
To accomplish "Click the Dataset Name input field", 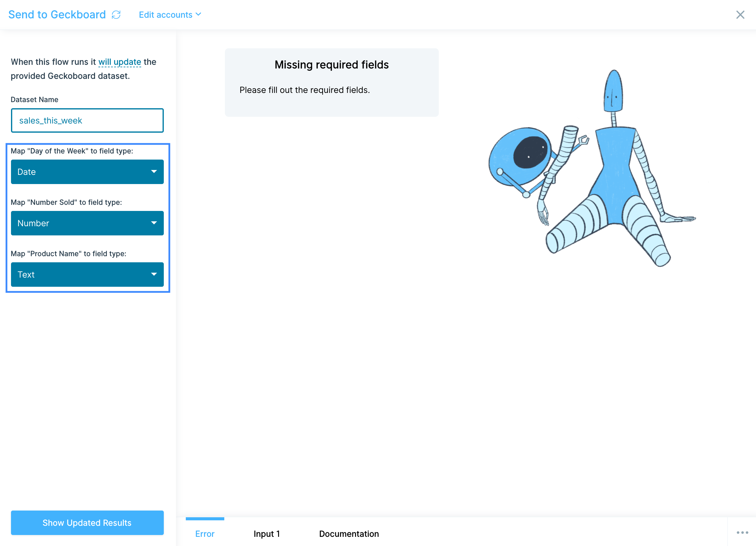I will tap(87, 120).
